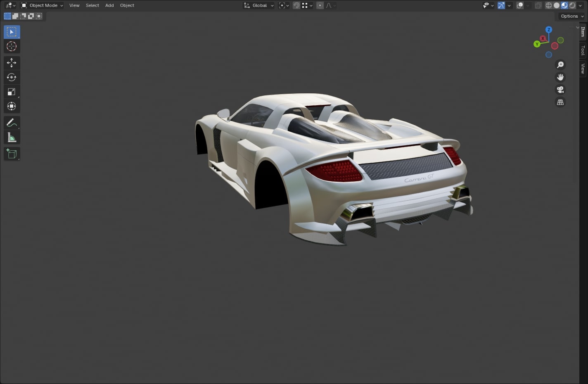
Task: Toggle viewport overlays display
Action: coord(520,5)
